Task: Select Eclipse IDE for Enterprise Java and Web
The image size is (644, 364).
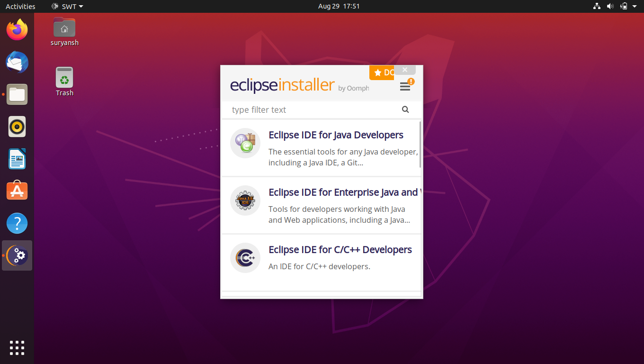Action: click(321, 206)
